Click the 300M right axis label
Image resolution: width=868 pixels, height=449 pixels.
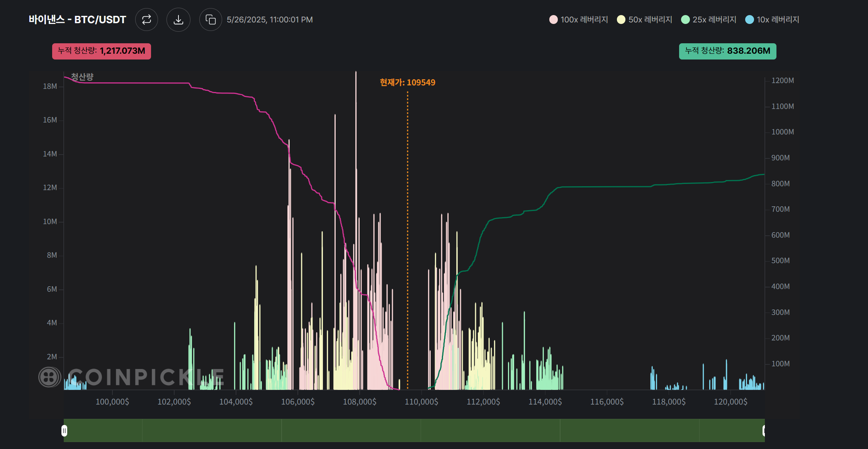coord(780,313)
